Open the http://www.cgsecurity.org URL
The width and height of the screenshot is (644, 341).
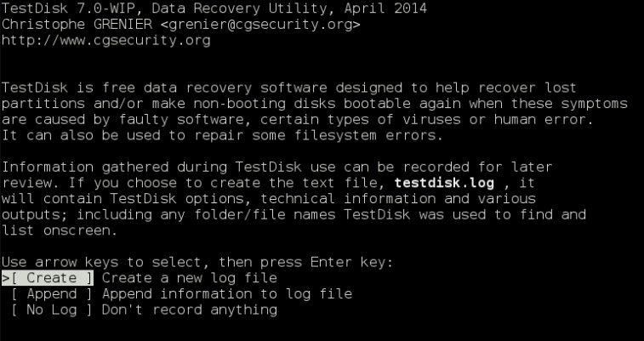pyautogui.click(x=106, y=41)
